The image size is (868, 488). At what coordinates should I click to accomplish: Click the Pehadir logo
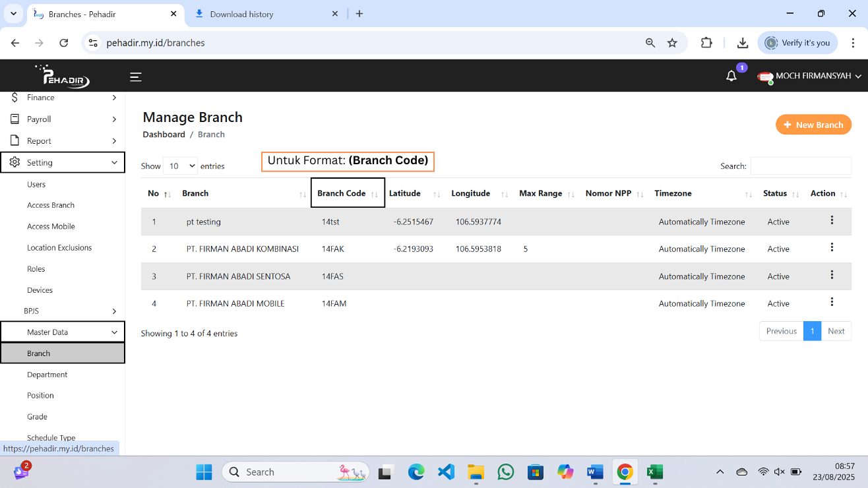[x=63, y=76]
